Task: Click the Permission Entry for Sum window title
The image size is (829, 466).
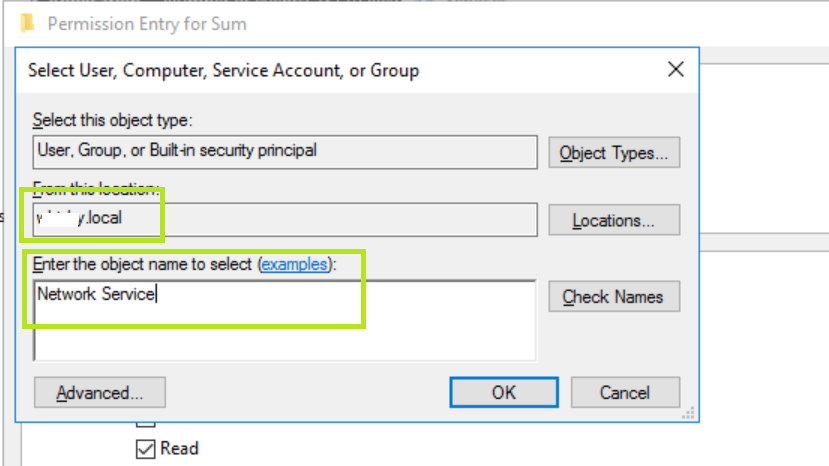Action: [x=146, y=23]
